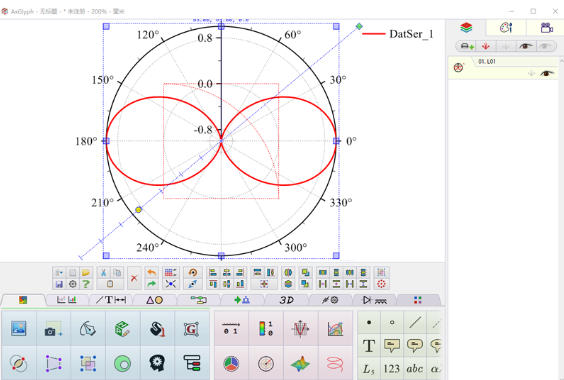Screen dimensions: 564x380
Task: Open the pie chart plotting tool
Action: (231, 363)
